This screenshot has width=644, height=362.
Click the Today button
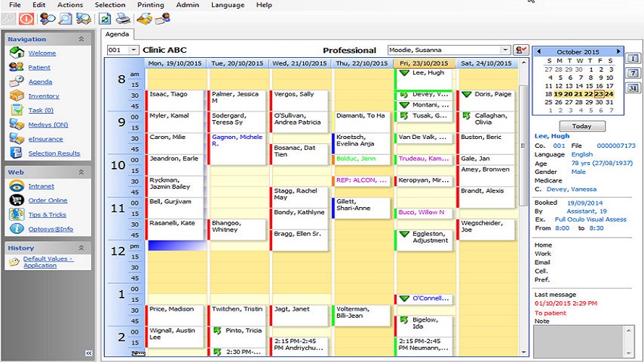pos(577,126)
